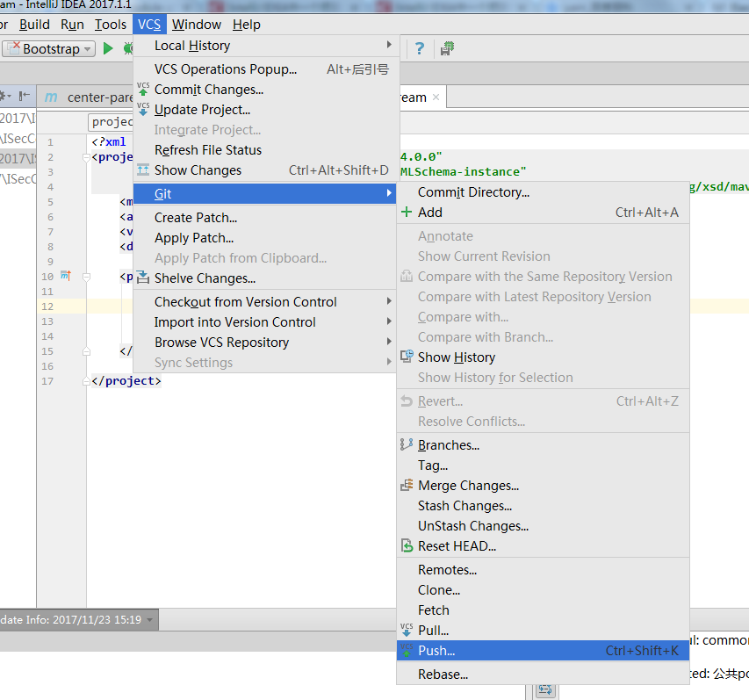Viewport: 749px width, 700px height.
Task: Click the Debug bug icon
Action: [128, 48]
